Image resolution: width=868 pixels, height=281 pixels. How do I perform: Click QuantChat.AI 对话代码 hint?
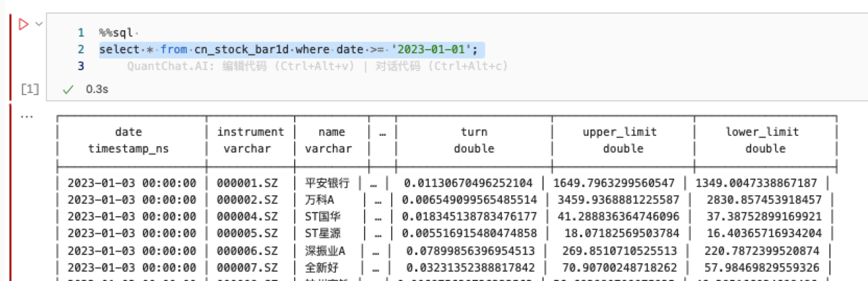click(x=441, y=66)
